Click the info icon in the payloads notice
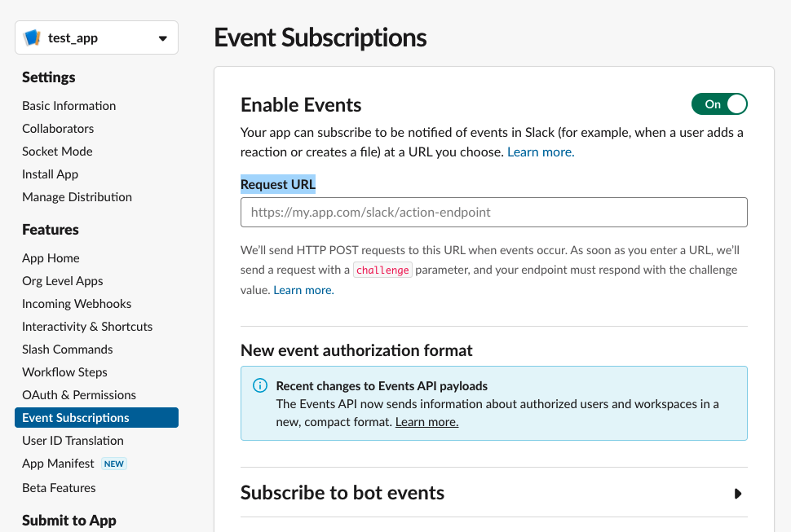Screen dimensions: 791x532 (260, 386)
